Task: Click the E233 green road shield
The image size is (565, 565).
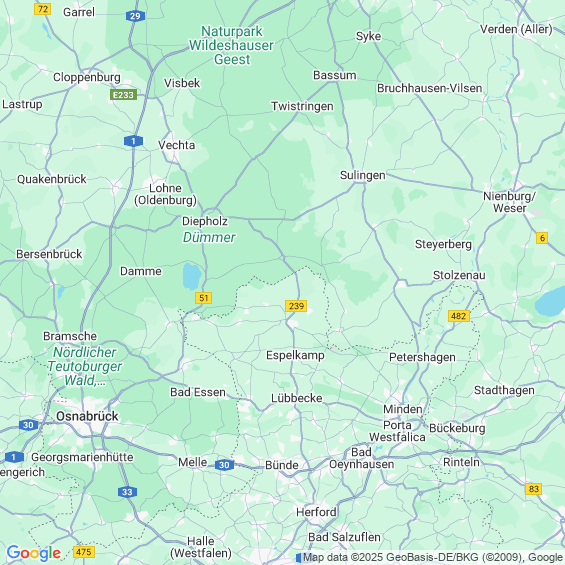Action: coord(123,95)
